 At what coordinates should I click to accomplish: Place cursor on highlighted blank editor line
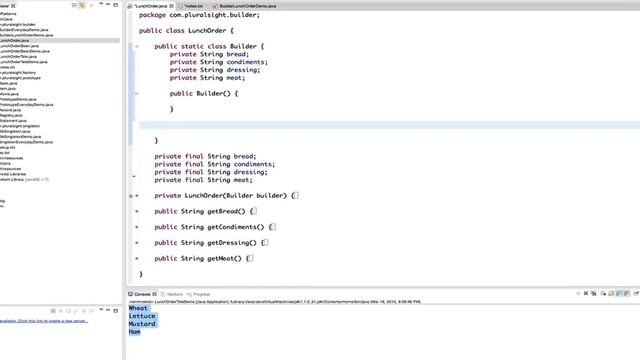(x=389, y=125)
